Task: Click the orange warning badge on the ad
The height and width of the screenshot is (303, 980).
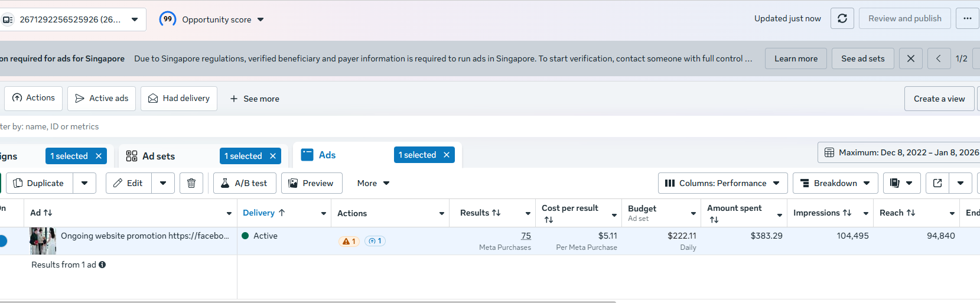Action: point(349,241)
